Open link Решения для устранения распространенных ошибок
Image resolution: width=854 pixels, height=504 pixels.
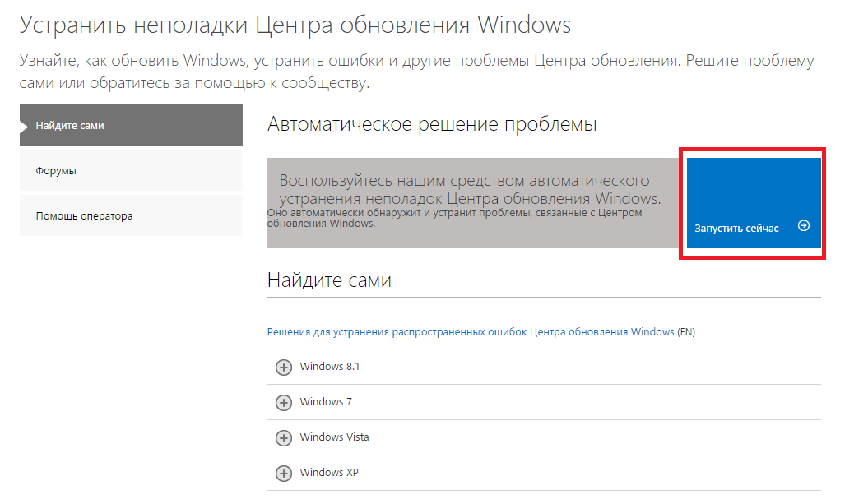(471, 332)
